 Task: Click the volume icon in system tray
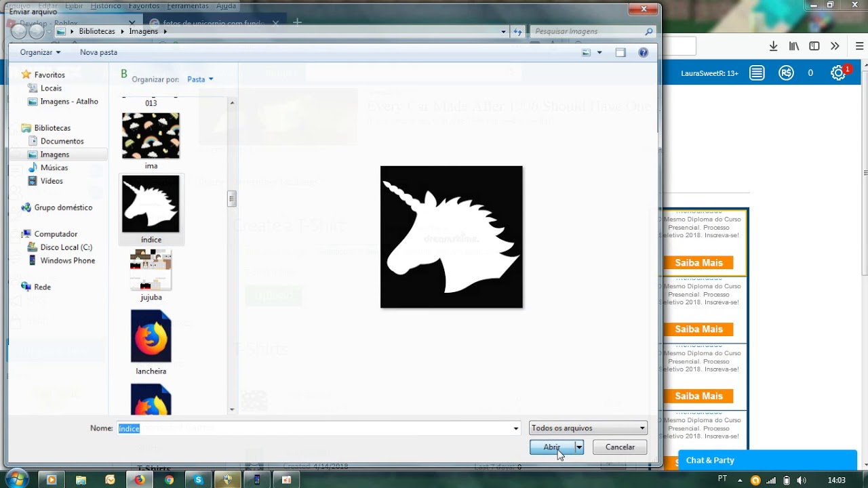click(802, 480)
